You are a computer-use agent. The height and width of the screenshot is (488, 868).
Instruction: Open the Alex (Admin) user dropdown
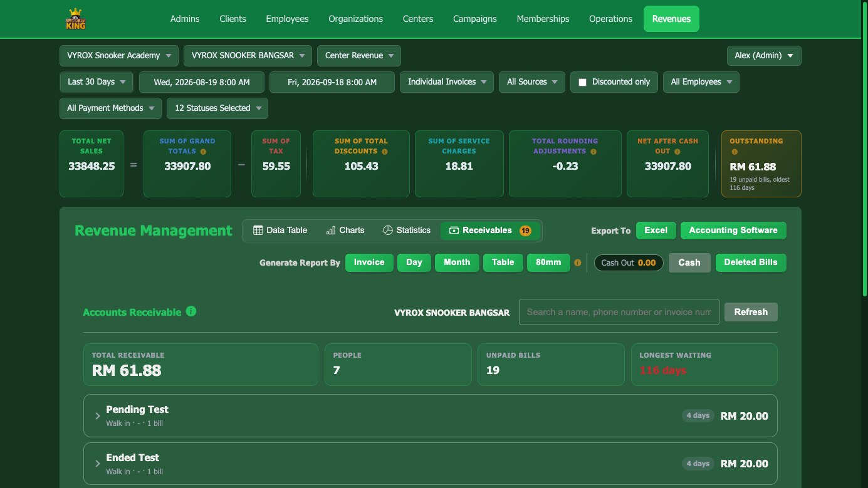click(764, 56)
